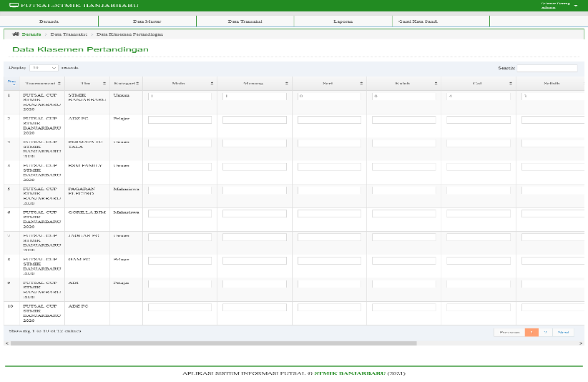This screenshot has width=588, height=382.
Task: Click Kalah field for PAGARAN ELECTRO row
Action: [403, 190]
